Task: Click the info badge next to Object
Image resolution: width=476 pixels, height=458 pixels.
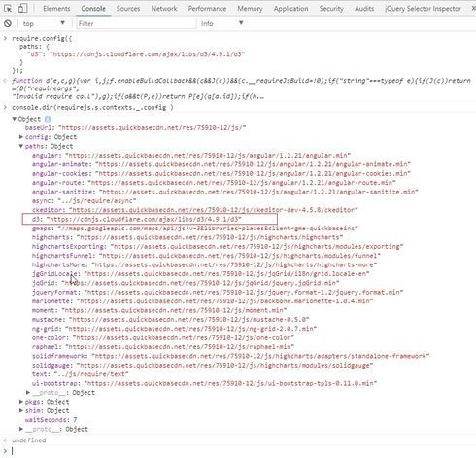Action: tap(48, 119)
